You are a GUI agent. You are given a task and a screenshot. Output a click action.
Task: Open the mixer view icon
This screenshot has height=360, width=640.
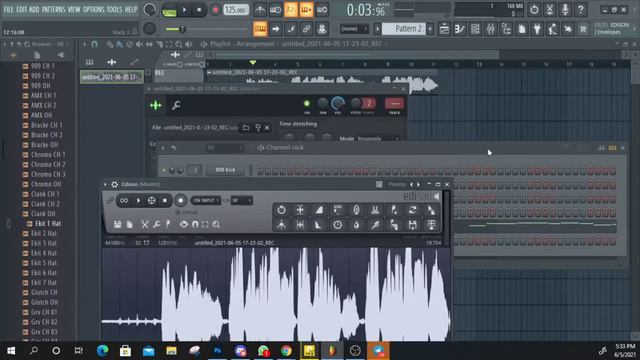coord(491,29)
